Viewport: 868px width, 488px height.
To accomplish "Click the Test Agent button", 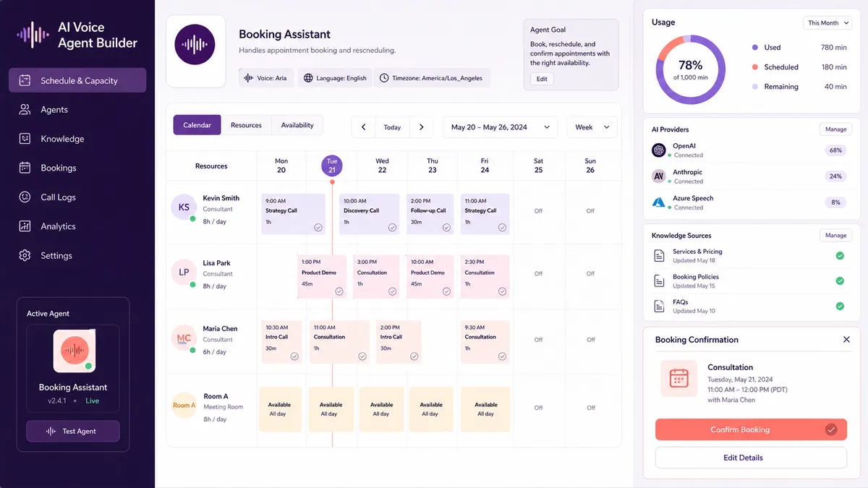I will point(73,431).
